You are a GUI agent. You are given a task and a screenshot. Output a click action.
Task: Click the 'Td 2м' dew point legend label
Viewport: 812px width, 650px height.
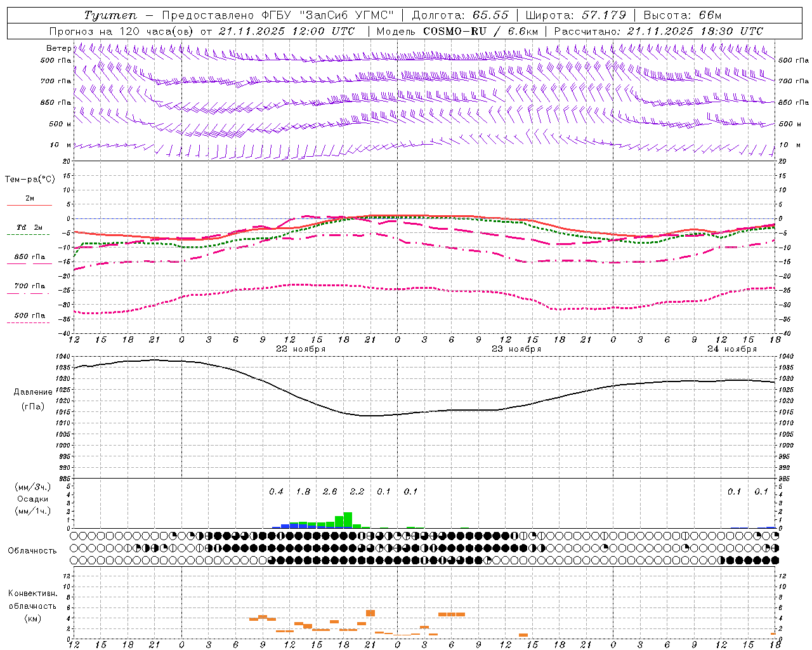click(x=30, y=227)
